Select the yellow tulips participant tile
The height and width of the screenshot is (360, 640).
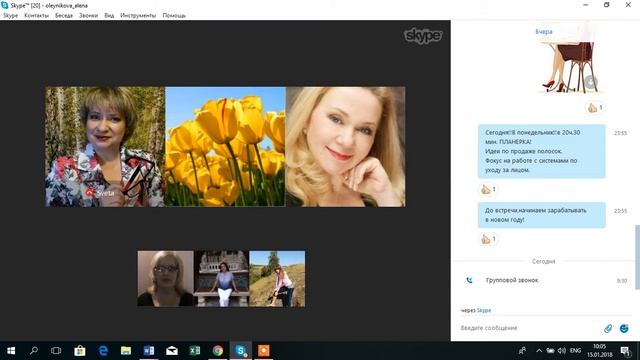point(225,147)
